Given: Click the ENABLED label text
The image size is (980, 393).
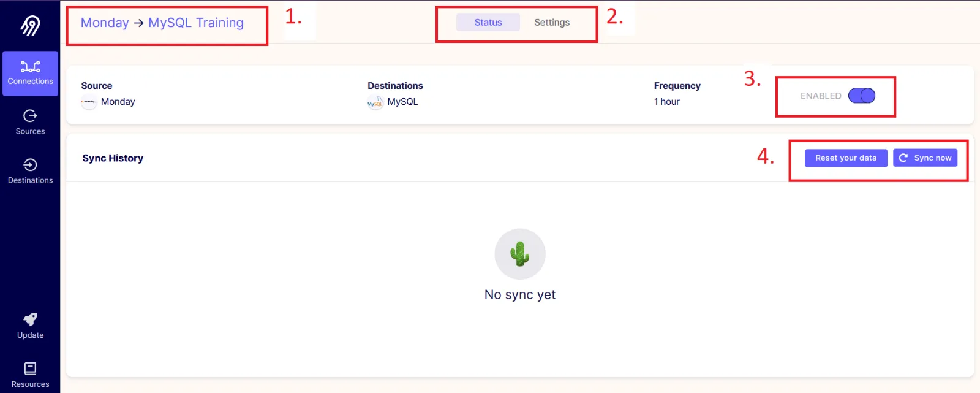Looking at the screenshot, I should click(821, 96).
